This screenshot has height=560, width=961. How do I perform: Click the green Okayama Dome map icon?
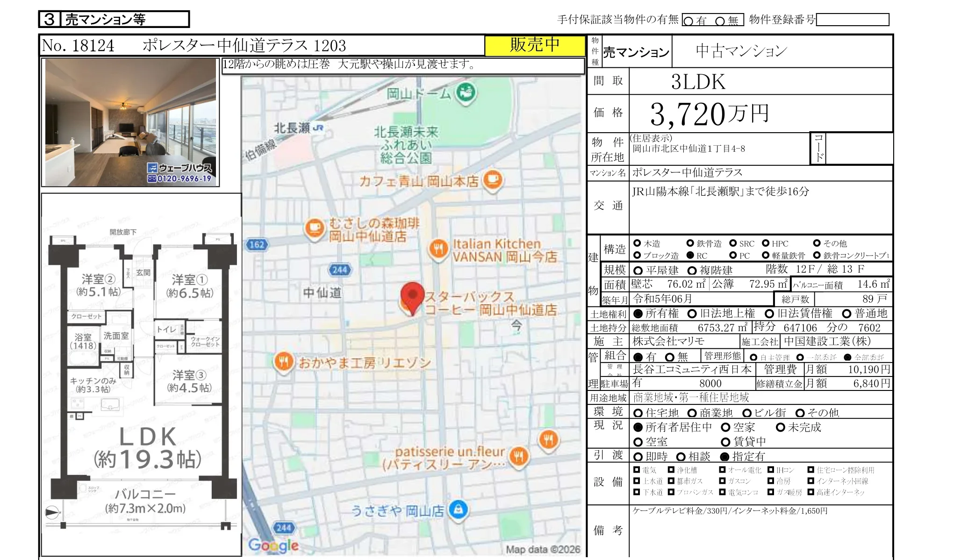[465, 92]
